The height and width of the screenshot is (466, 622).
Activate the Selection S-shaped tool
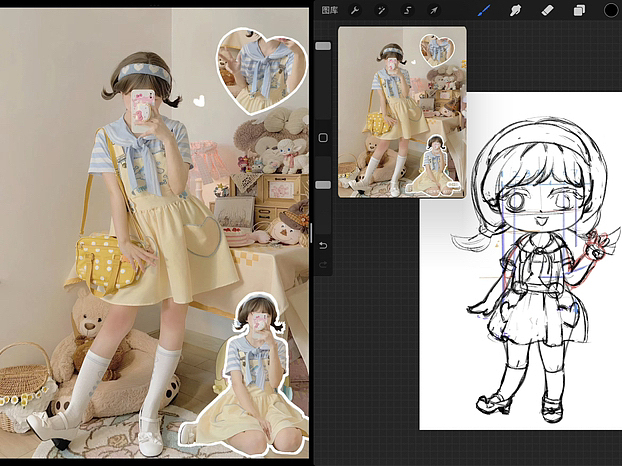(x=407, y=10)
